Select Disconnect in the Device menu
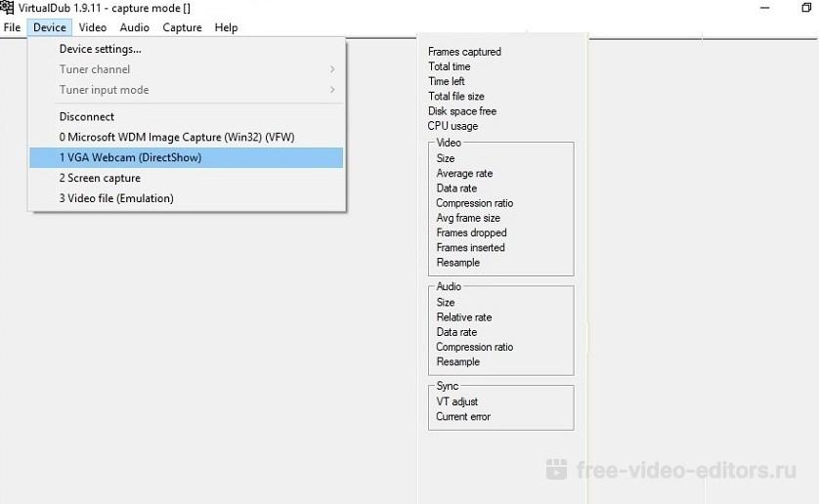This screenshot has height=504, width=819. (x=187, y=116)
